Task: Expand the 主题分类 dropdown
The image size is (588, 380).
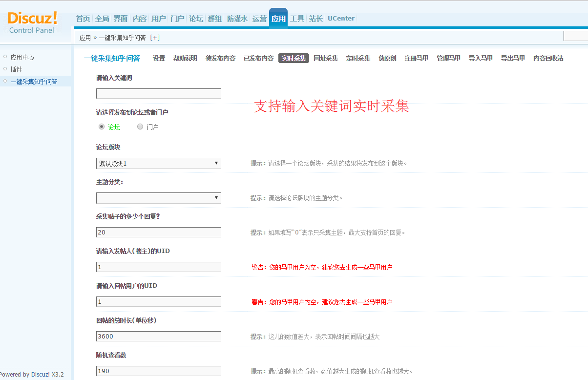Action: click(x=159, y=198)
